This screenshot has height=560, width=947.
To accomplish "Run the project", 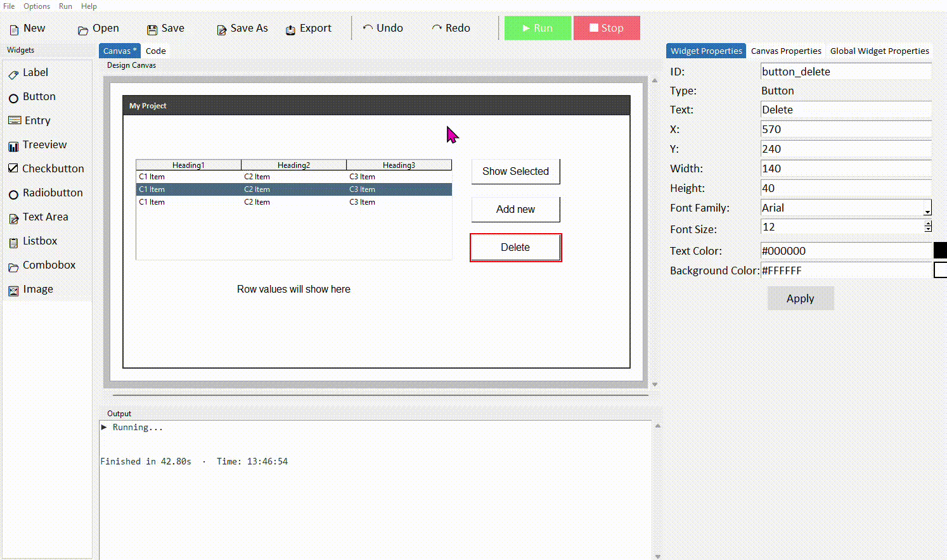I will (537, 28).
